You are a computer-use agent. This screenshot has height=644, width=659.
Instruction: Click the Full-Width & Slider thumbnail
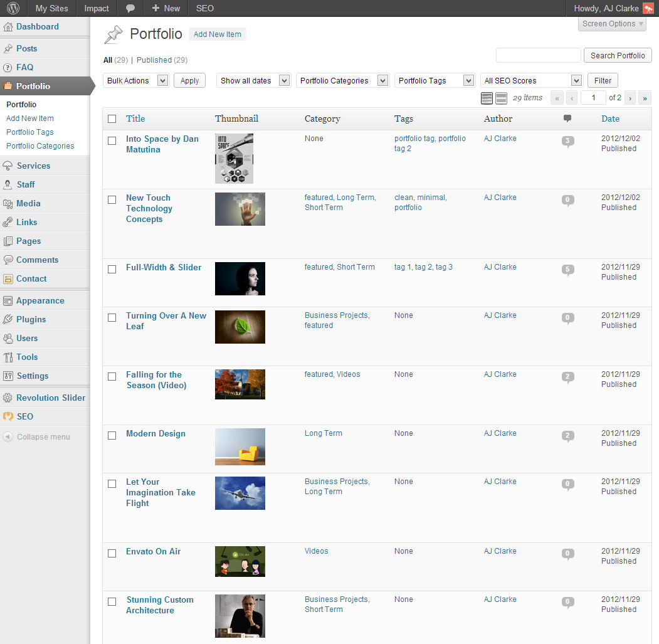240,278
